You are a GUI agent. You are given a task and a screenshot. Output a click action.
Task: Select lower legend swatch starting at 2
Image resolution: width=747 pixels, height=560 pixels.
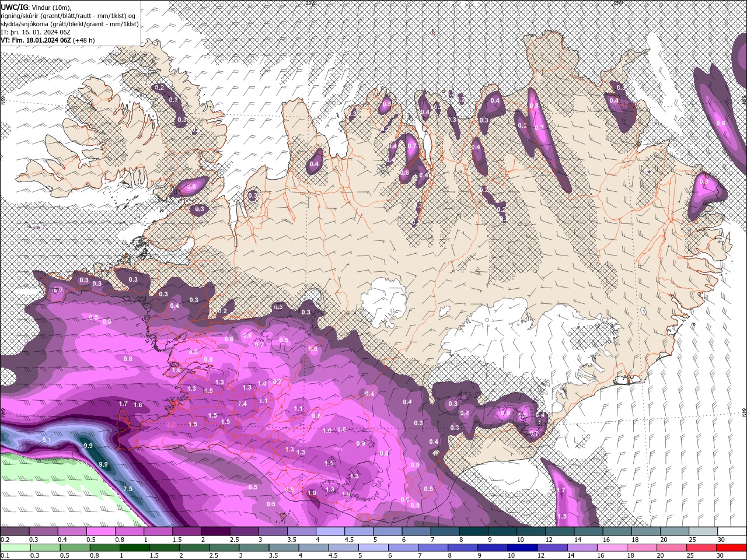click(194, 548)
